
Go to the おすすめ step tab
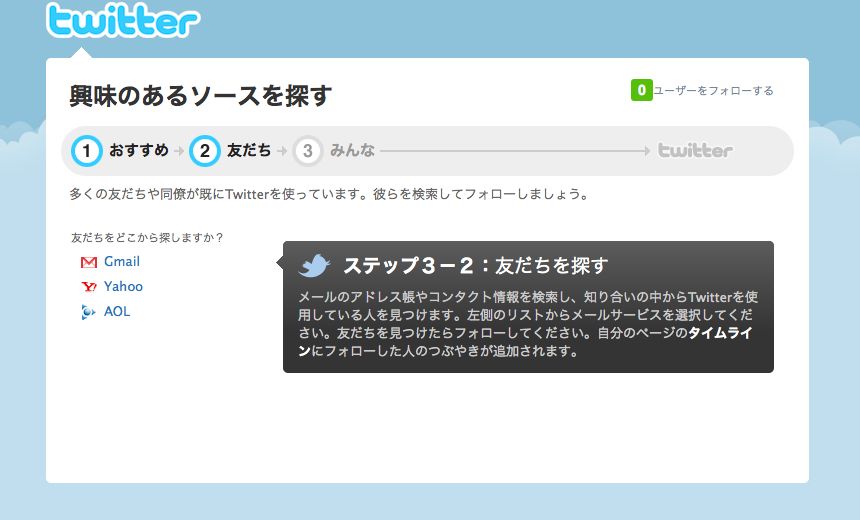(x=139, y=150)
